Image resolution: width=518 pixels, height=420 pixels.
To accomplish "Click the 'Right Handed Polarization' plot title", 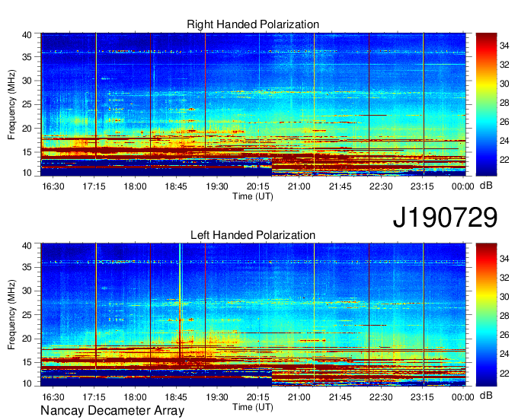I will point(253,24).
